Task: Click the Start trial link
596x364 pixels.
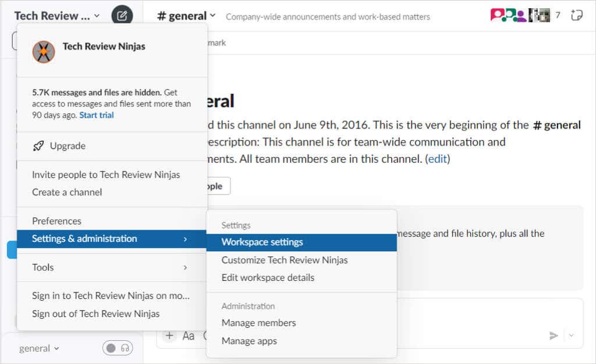Action: pos(96,115)
